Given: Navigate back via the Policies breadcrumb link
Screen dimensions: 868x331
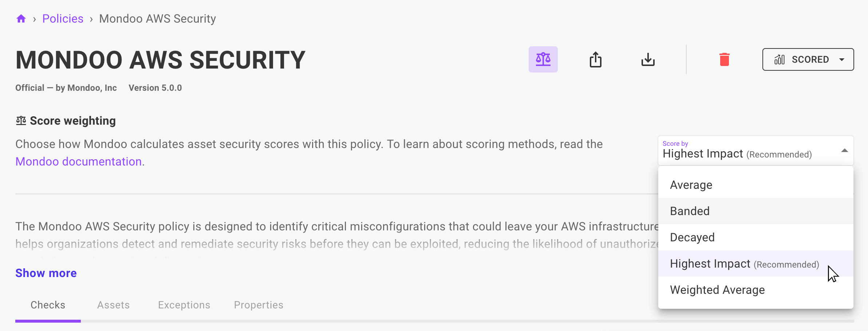Looking at the screenshot, I should tap(63, 18).
